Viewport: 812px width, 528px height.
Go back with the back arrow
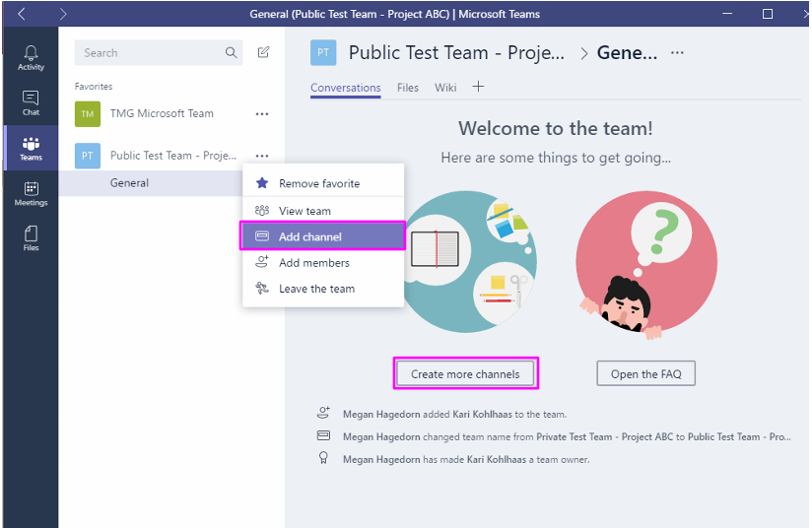coord(22,14)
